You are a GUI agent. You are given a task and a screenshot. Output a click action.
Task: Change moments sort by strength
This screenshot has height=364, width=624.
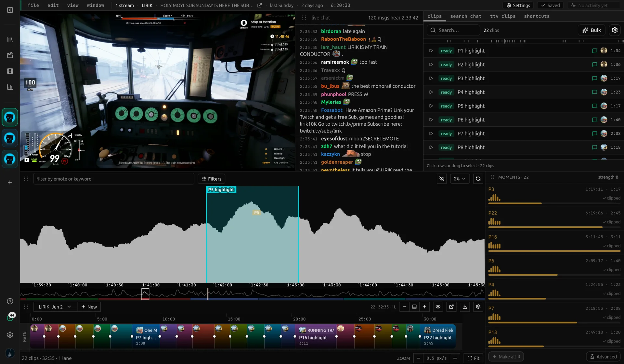point(608,177)
